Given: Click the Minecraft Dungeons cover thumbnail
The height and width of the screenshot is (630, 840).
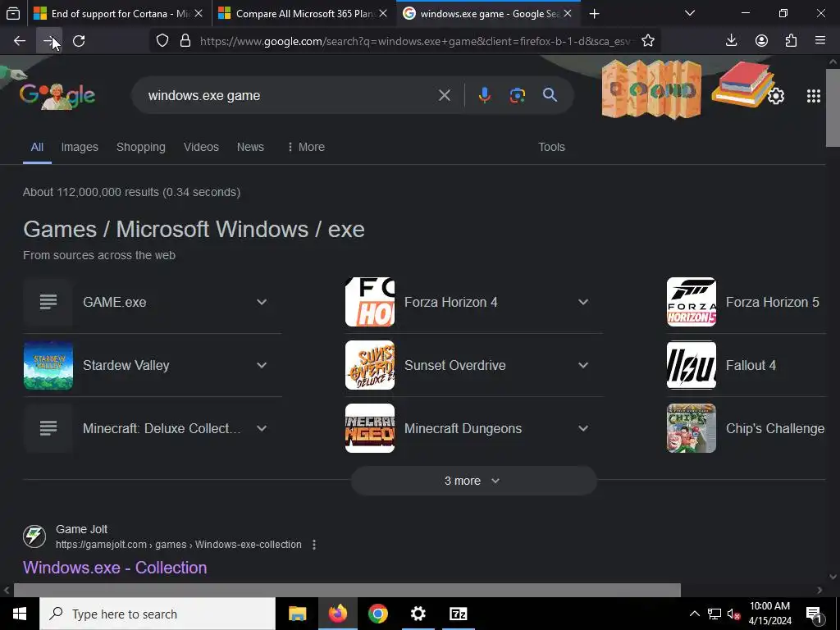Looking at the screenshot, I should pyautogui.click(x=370, y=428).
